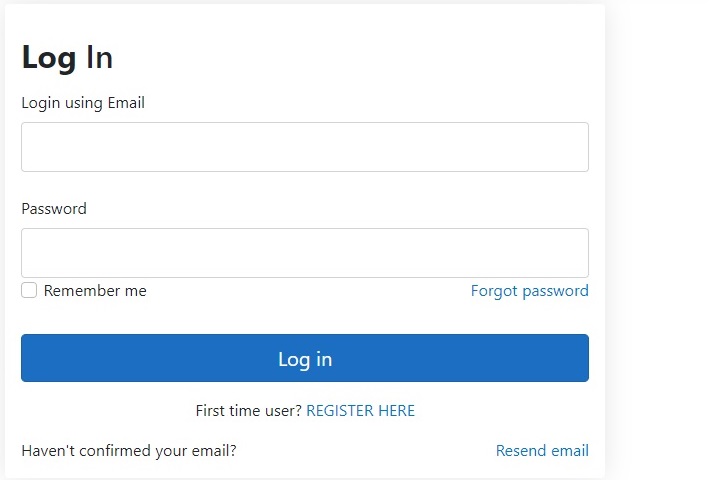Request confirmation with Resend email
Screen dimensions: 718x480
click(542, 451)
